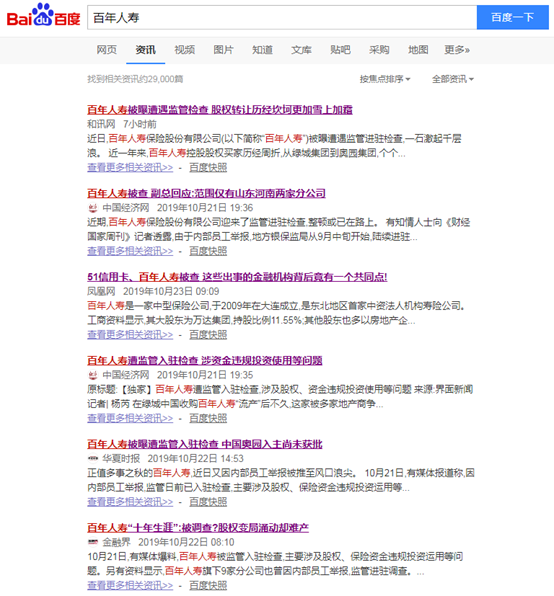
Task: Go to the 贴吧 tab
Action: [x=340, y=50]
